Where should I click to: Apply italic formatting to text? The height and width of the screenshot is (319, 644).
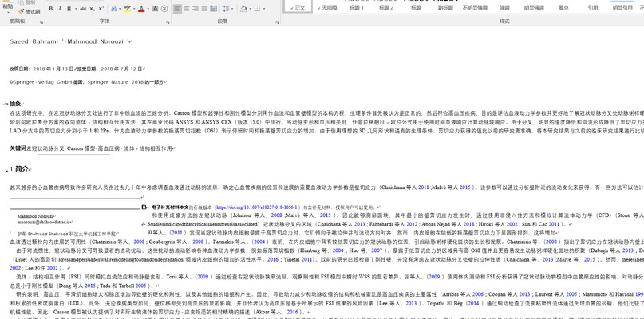[61, 10]
